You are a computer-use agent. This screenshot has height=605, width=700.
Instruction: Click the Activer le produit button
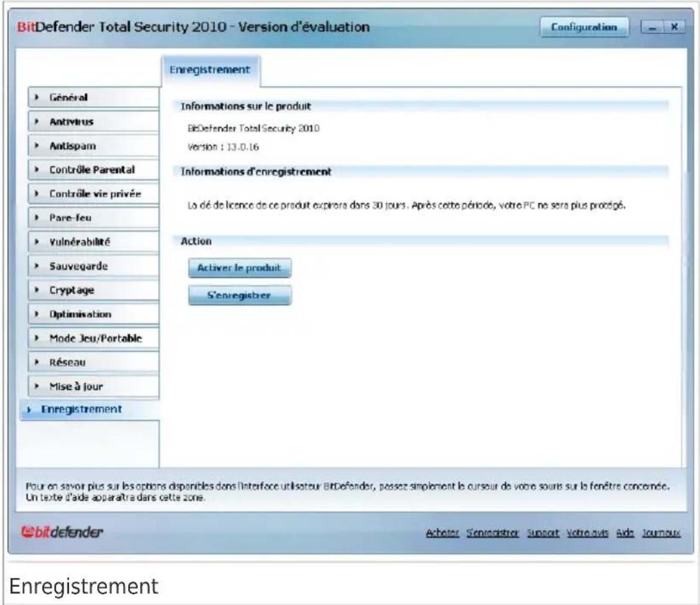(240, 268)
